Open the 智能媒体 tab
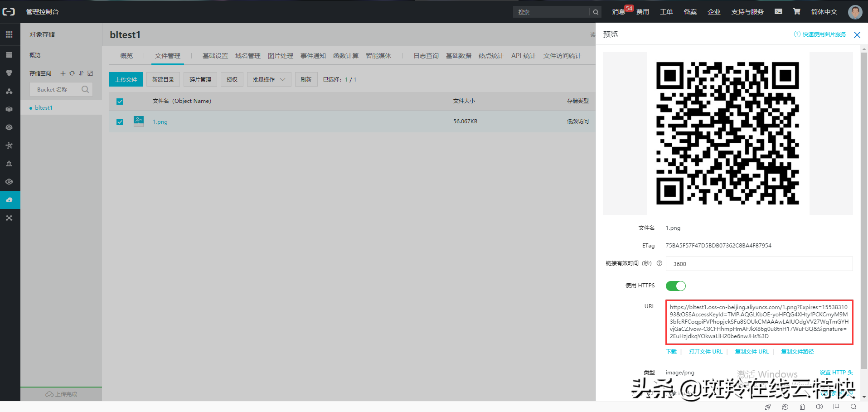 click(x=378, y=56)
